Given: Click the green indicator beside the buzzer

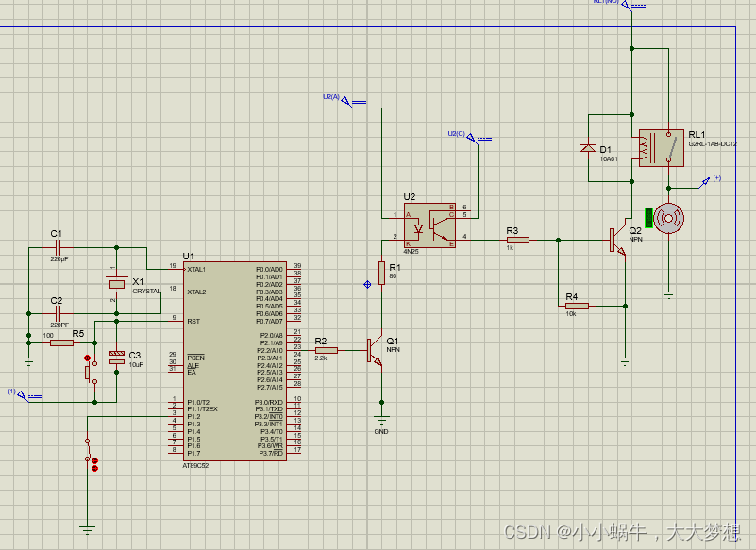Looking at the screenshot, I should (x=649, y=218).
